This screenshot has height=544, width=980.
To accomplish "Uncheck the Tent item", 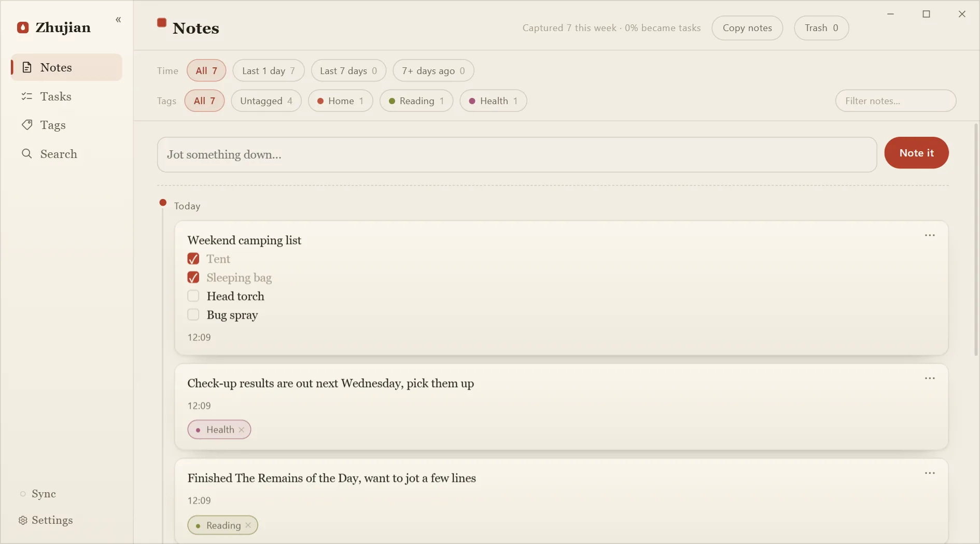I will click(x=193, y=259).
